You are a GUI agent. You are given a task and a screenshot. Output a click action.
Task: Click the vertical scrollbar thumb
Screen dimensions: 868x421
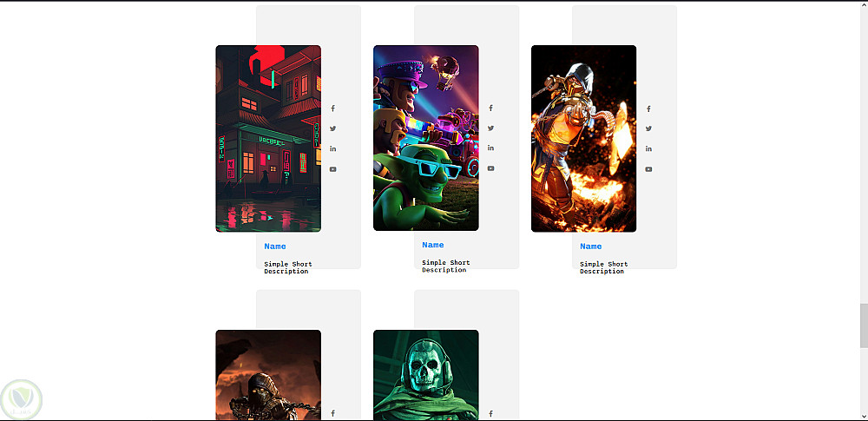pyautogui.click(x=864, y=326)
